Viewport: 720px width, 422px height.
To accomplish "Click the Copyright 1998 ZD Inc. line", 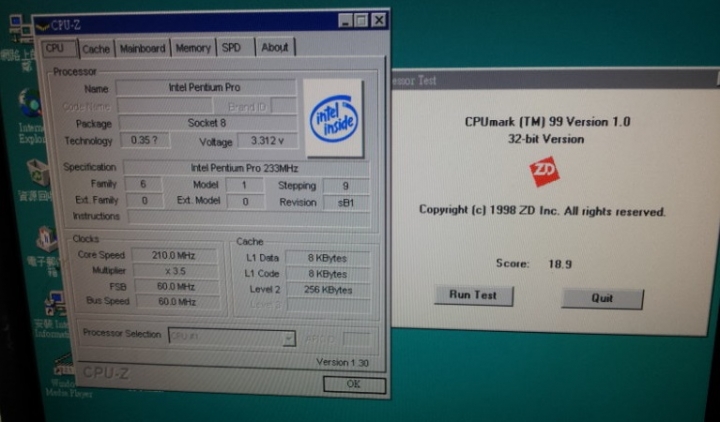I will [x=542, y=211].
